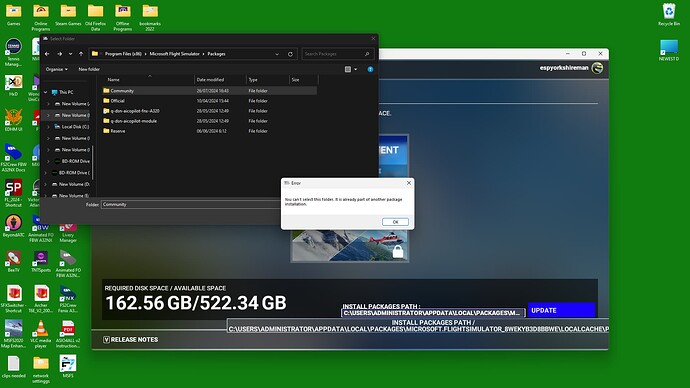
Task: Select the Community folder row
Action: click(209, 91)
